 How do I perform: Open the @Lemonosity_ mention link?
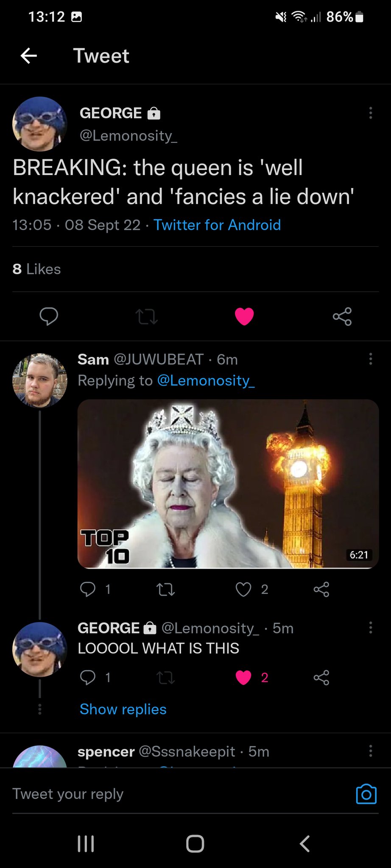click(x=206, y=380)
